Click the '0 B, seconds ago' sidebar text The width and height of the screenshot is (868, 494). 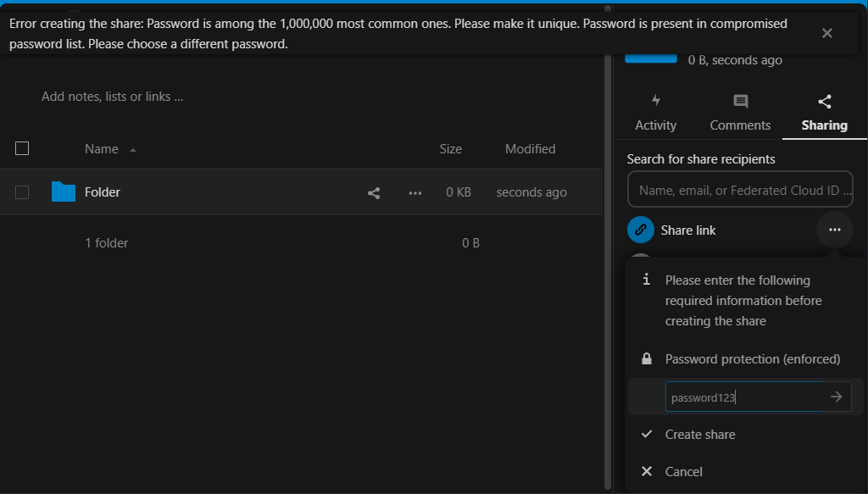pyautogui.click(x=735, y=60)
